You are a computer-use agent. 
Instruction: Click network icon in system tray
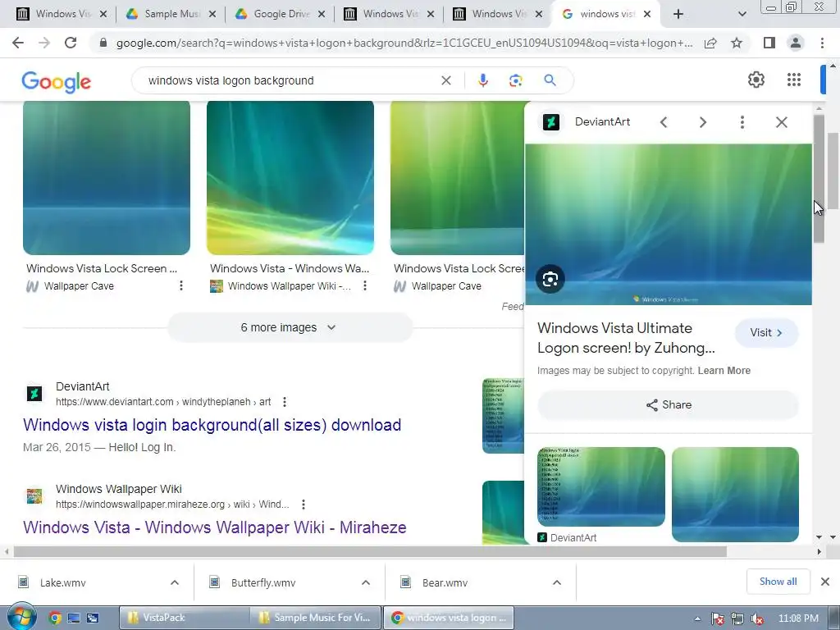(737, 619)
